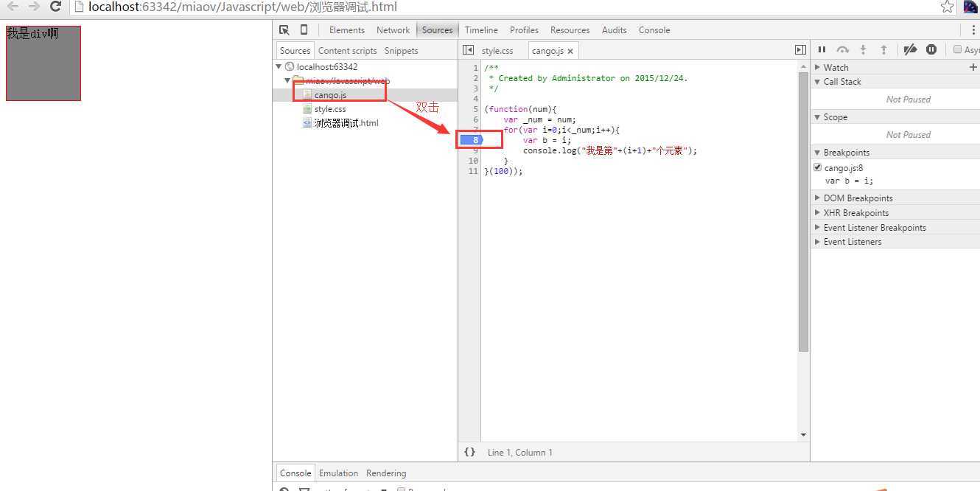The width and height of the screenshot is (980, 491).
Task: Enable the Async checkbox
Action: point(958,49)
